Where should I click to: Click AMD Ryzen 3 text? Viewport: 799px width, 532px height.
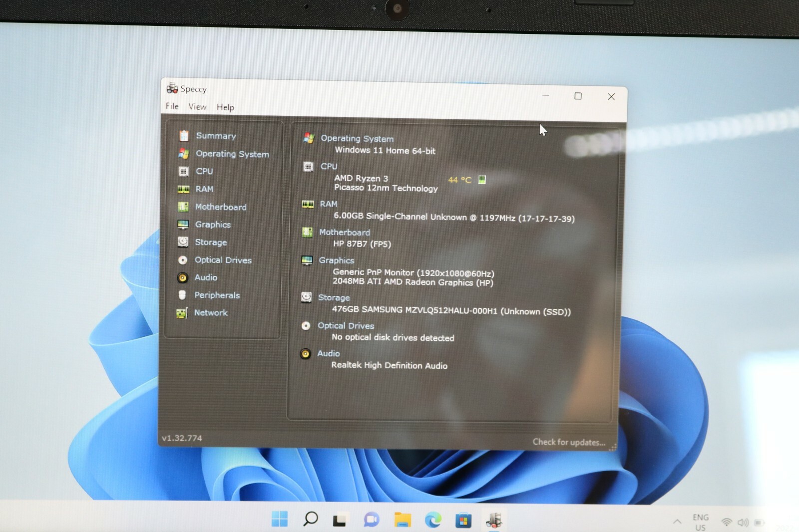361,178
